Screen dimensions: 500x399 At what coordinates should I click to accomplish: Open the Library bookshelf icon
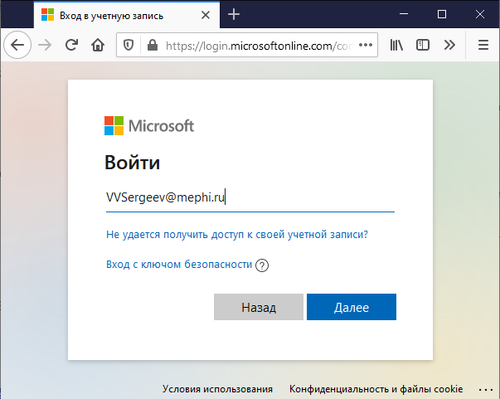click(x=396, y=45)
